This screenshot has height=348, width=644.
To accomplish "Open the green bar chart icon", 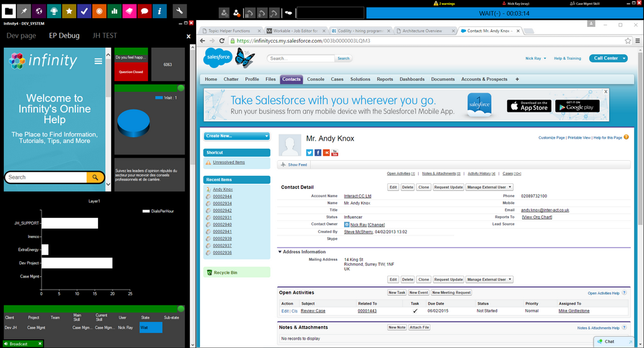I will pos(114,11).
